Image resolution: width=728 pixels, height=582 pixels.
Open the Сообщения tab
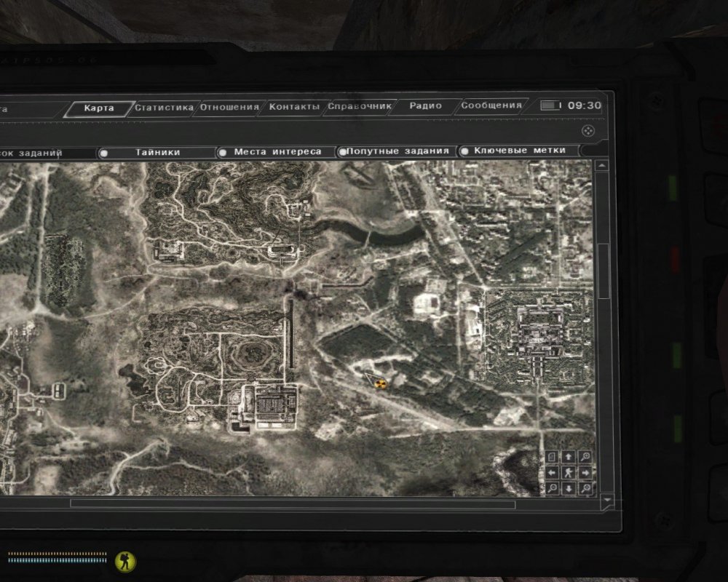[491, 105]
